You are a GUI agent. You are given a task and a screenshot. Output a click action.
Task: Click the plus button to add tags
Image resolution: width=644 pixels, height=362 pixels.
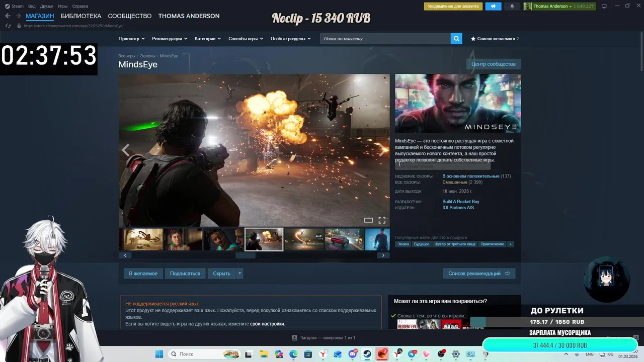coord(510,244)
